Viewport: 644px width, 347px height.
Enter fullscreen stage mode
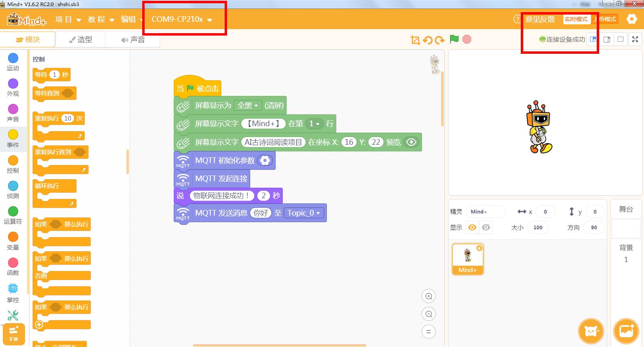click(x=635, y=39)
